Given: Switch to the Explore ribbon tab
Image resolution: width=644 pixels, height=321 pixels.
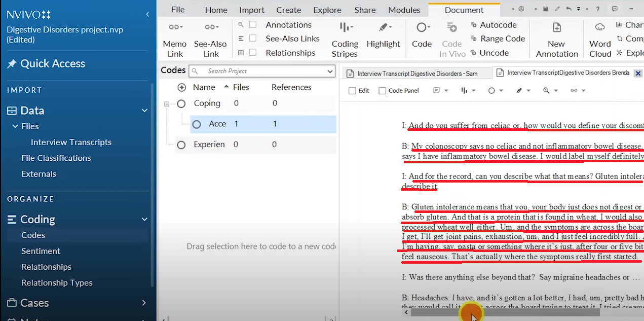Looking at the screenshot, I should (327, 9).
